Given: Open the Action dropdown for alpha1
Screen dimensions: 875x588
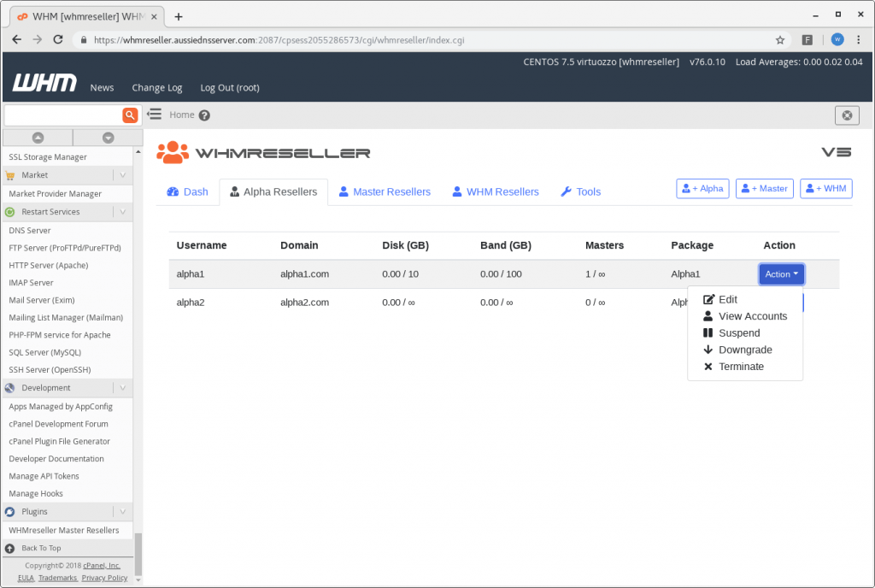Looking at the screenshot, I should point(781,273).
